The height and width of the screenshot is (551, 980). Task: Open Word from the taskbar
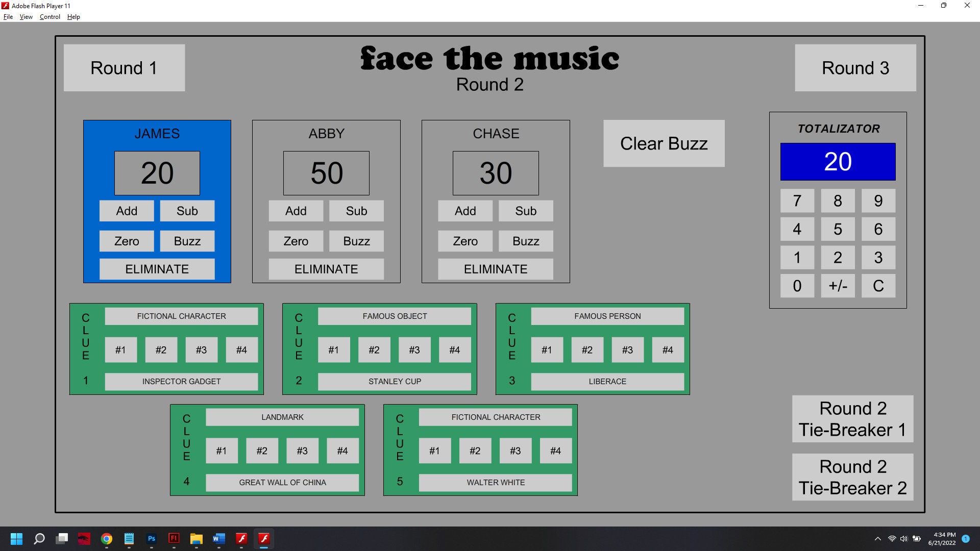pos(219,539)
